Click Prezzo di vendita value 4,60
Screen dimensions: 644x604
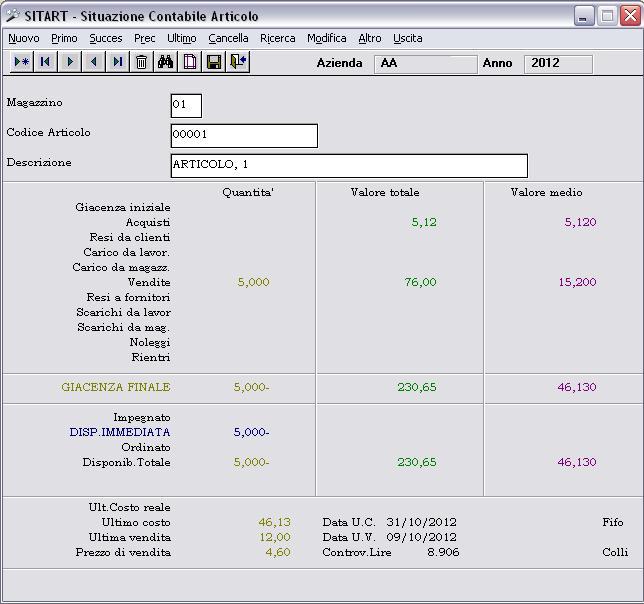pyautogui.click(x=278, y=552)
